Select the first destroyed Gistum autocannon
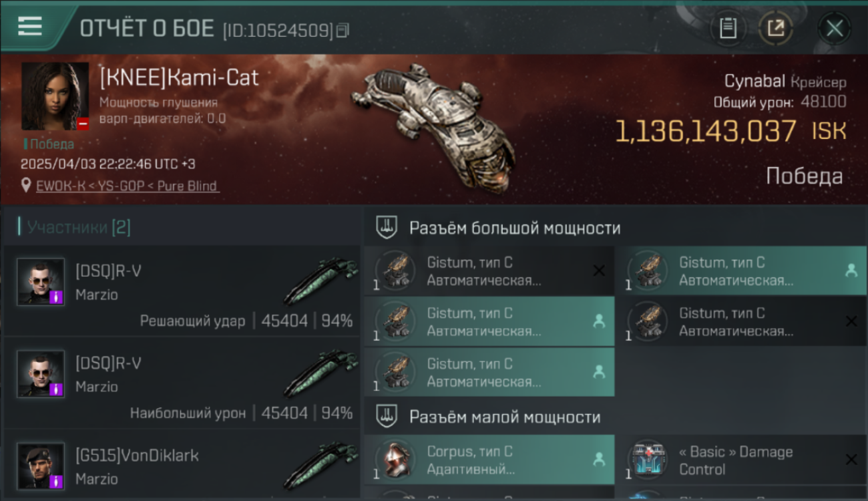The image size is (868, 501). point(489,271)
